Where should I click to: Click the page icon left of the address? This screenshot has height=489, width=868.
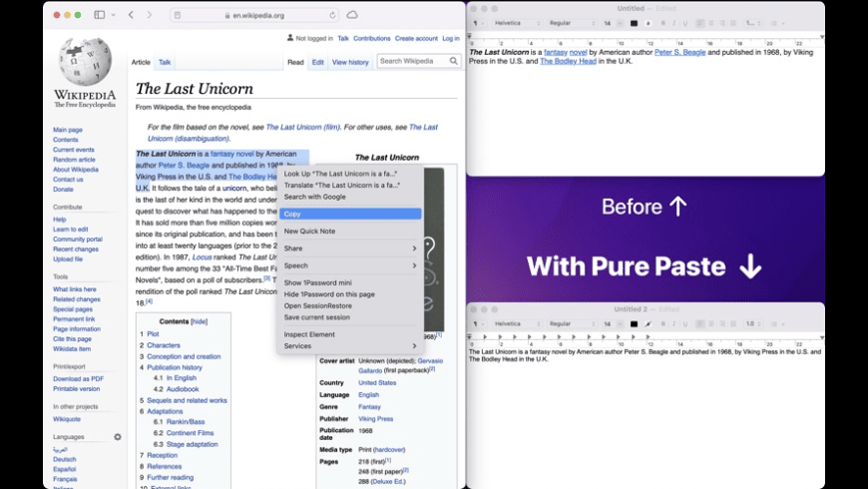pyautogui.click(x=178, y=16)
